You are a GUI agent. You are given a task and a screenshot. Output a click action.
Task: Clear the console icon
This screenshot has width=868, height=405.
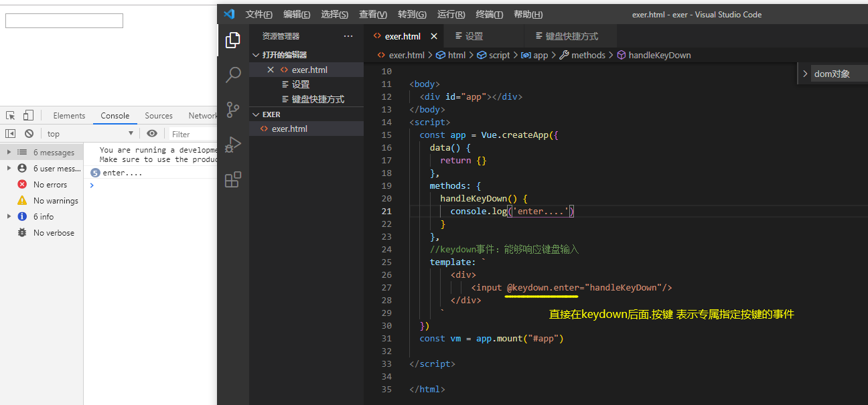(29, 134)
